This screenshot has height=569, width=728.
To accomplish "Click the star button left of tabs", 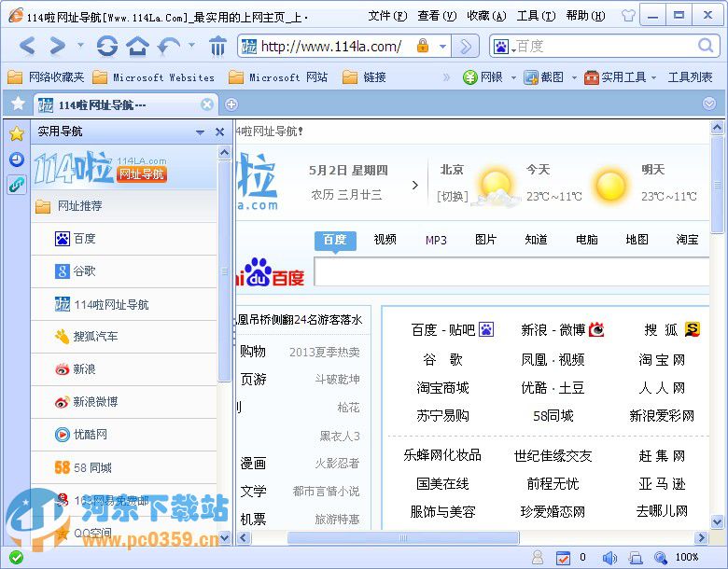I will pyautogui.click(x=18, y=104).
